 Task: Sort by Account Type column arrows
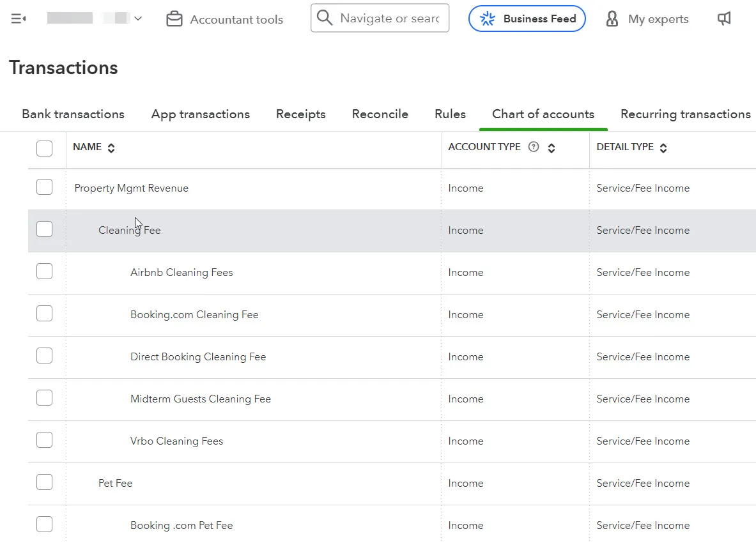click(552, 148)
